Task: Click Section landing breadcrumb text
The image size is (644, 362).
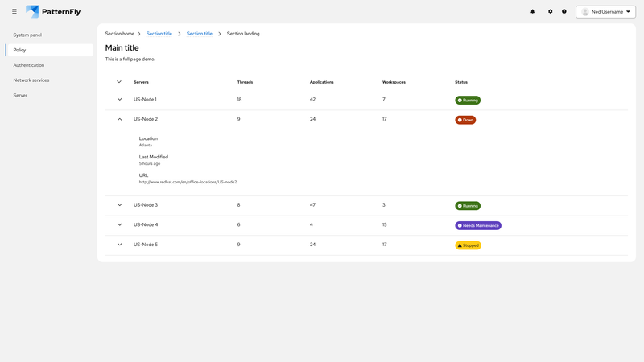Action: click(243, 34)
